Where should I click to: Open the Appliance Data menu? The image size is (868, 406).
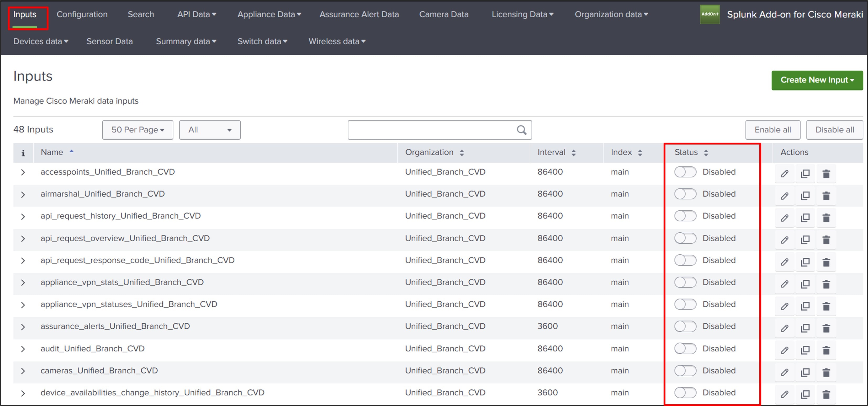[269, 14]
